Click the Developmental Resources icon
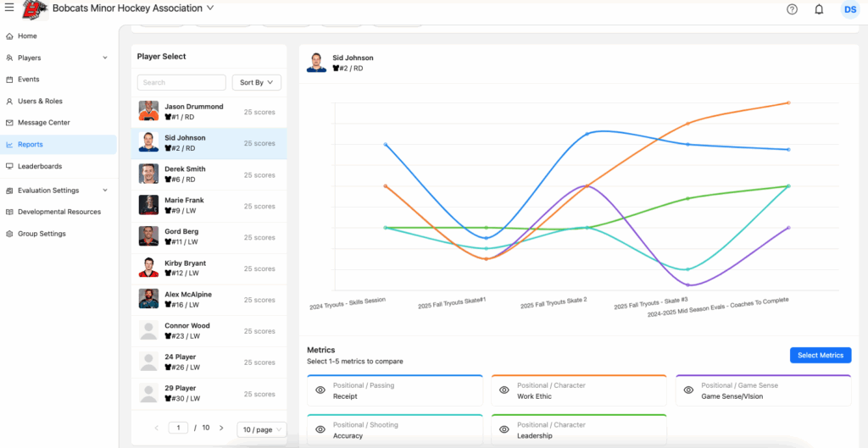The image size is (868, 448). coord(9,213)
